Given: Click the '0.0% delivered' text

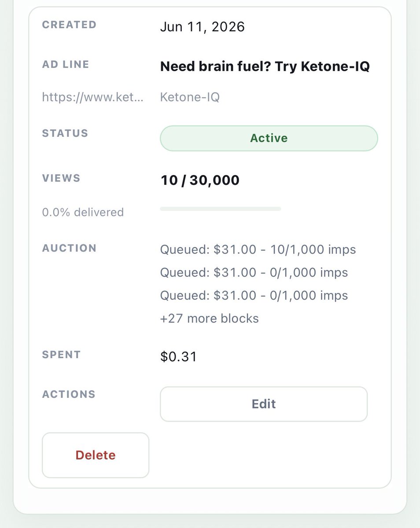Looking at the screenshot, I should (83, 212).
